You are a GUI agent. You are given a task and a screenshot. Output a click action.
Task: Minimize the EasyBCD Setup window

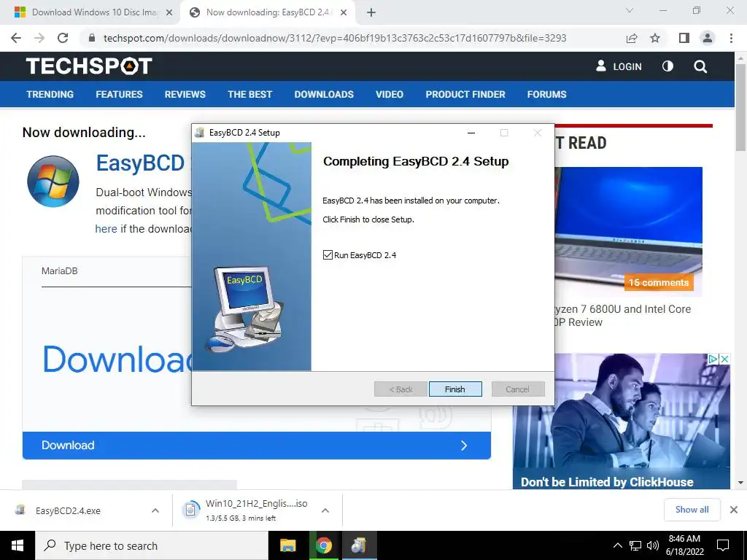coord(471,133)
